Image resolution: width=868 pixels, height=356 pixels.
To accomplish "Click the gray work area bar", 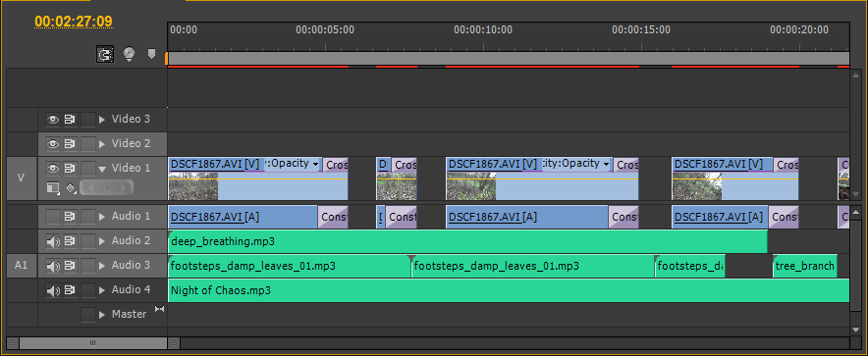I will (509, 59).
